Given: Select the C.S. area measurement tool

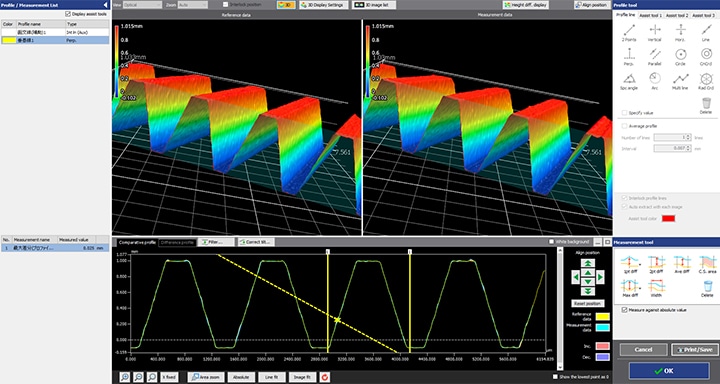Looking at the screenshot, I should pos(708,265).
